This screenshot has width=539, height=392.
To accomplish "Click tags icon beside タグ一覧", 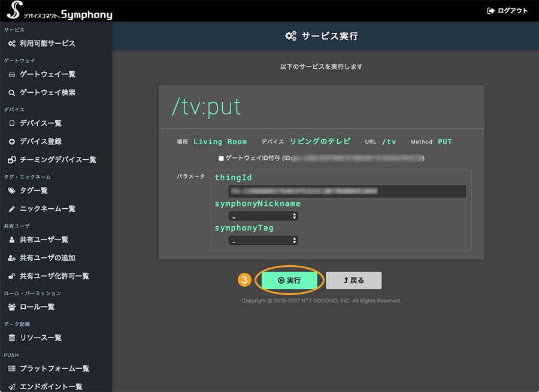I will click(12, 191).
